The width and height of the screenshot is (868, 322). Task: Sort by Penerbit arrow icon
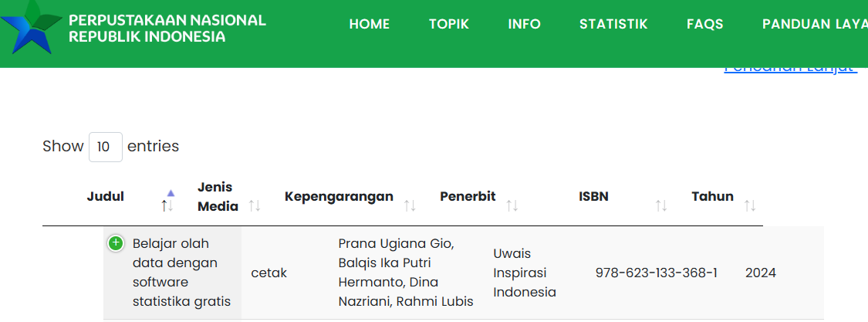click(512, 205)
